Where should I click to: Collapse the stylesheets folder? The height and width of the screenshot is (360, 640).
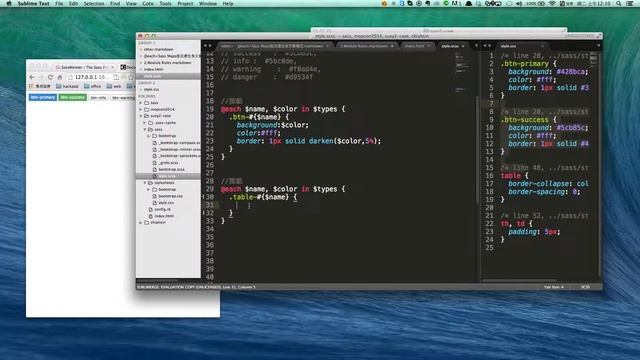pos(144,183)
